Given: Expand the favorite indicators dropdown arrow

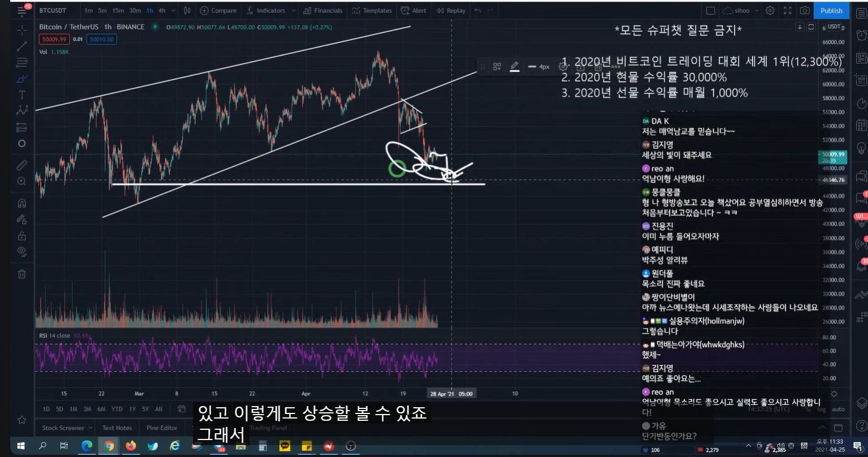Looking at the screenshot, I should coord(293,10).
